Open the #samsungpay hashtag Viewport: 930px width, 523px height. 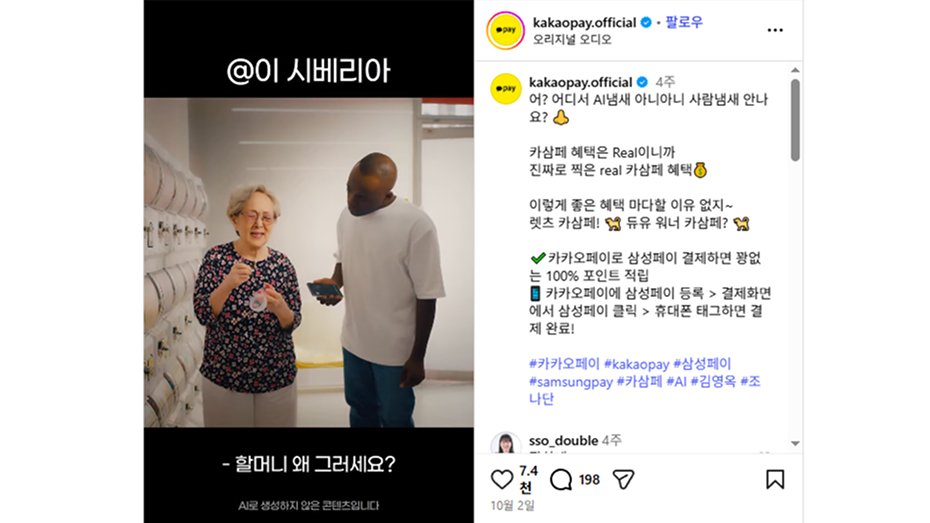(571, 381)
